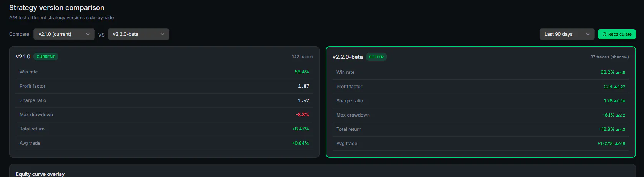Click the 1.78 Sharpe ratio value

pyautogui.click(x=608, y=101)
